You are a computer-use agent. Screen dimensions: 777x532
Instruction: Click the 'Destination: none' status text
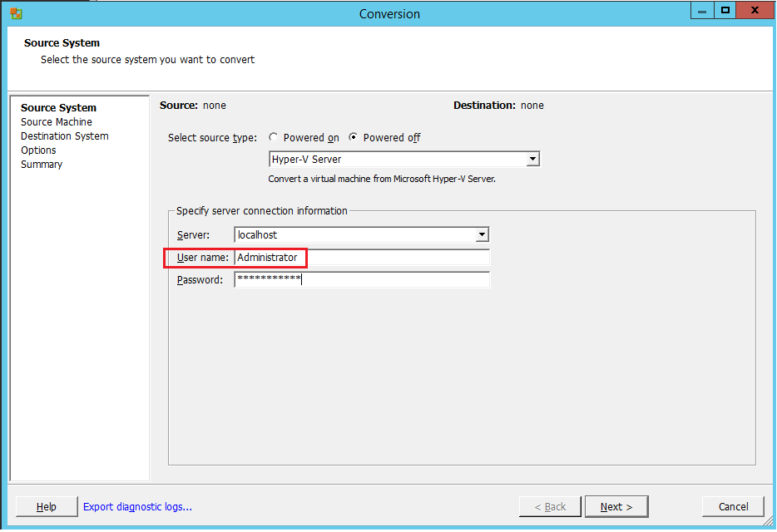click(498, 105)
